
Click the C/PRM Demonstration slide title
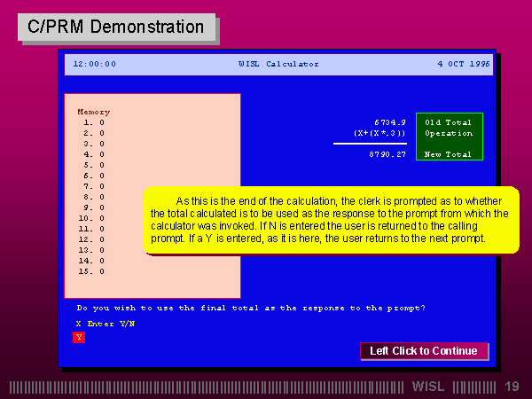pos(115,27)
